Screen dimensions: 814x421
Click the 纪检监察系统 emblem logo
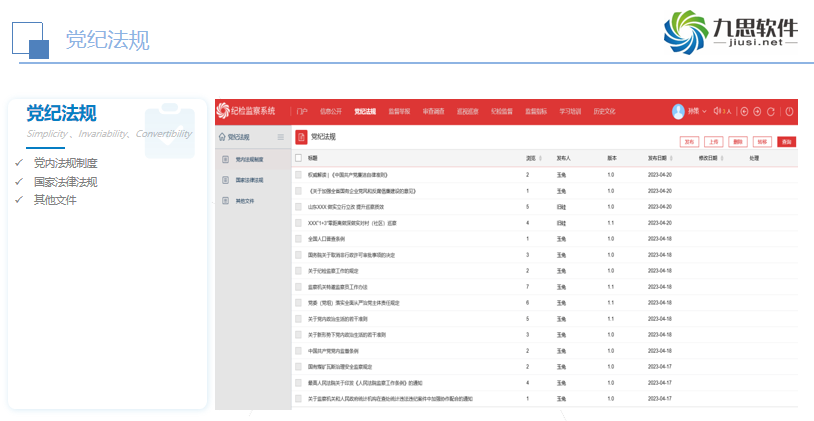click(223, 111)
